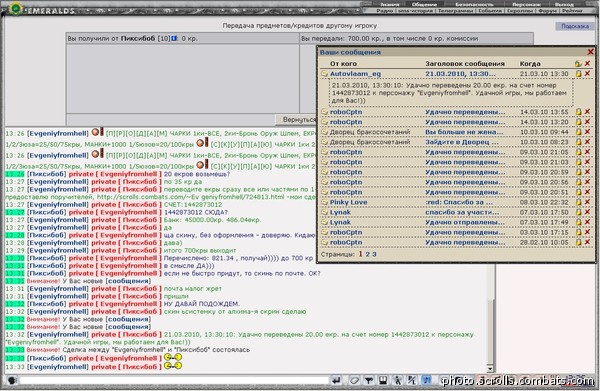Click the delete-all X icon in messages header
Screen dimensions: 600x391
coord(587,64)
